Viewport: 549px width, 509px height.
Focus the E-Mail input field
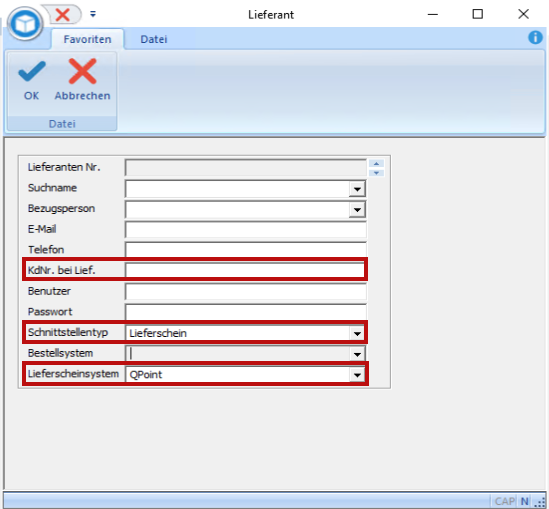point(245,230)
